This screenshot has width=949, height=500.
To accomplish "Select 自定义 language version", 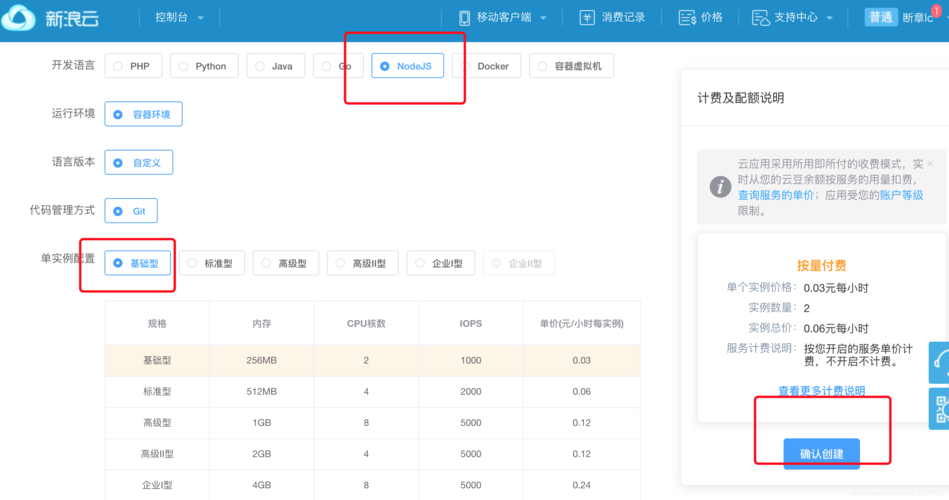I will pos(139,162).
